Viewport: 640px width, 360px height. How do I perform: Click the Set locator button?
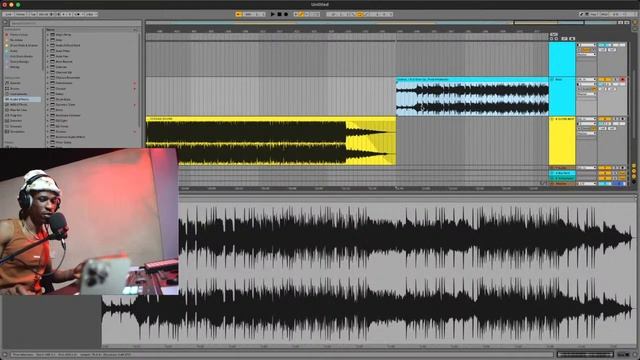point(554,34)
